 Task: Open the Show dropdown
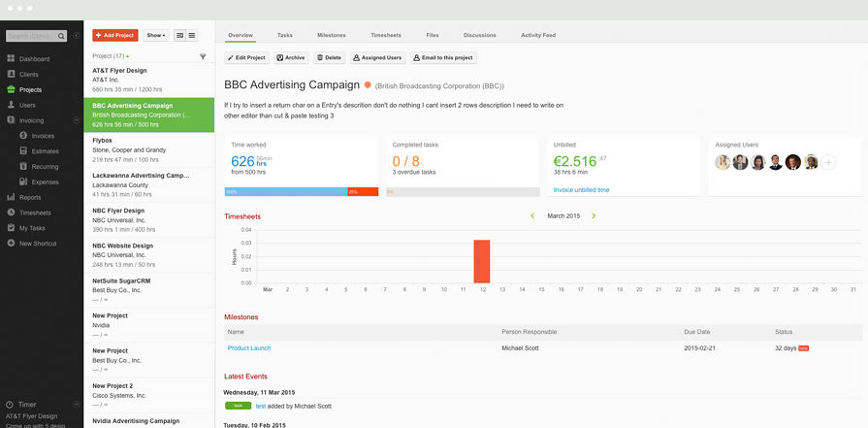[155, 35]
